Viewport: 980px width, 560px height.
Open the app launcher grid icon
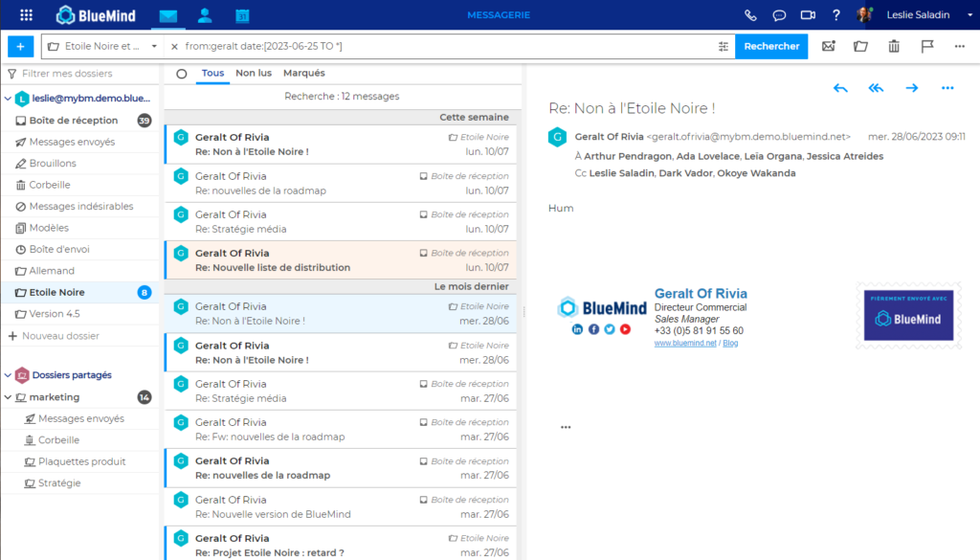(x=26, y=15)
